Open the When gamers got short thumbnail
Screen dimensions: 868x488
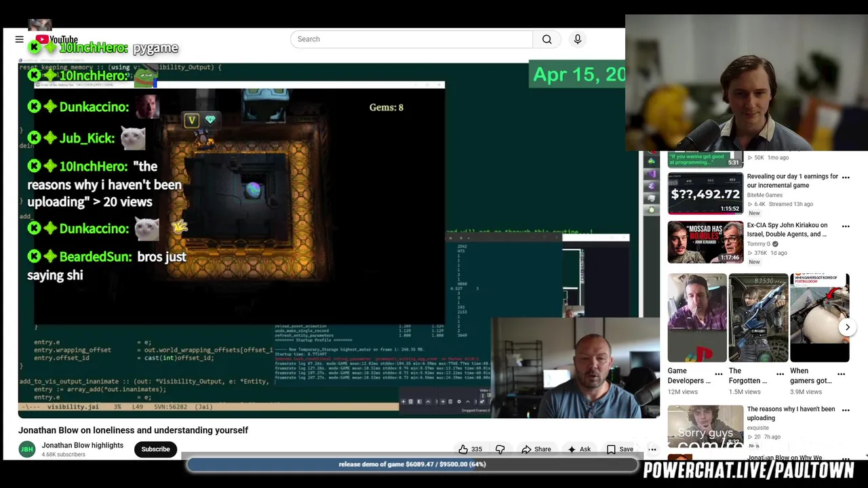tap(819, 318)
